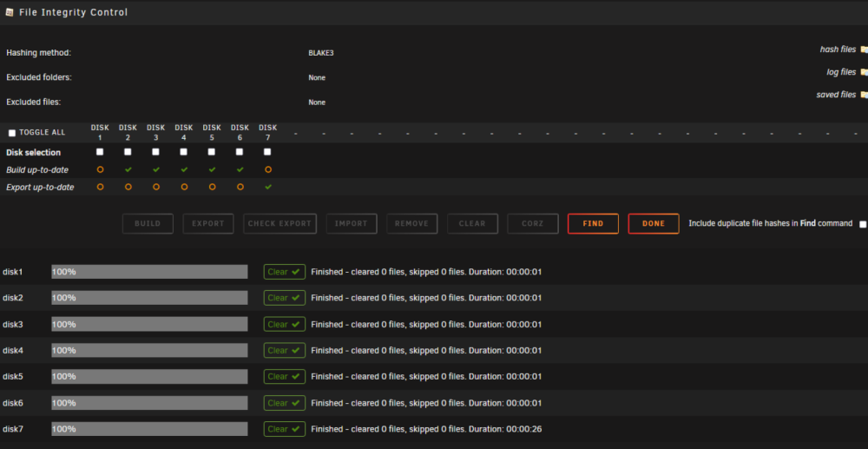Click Export up-to-date status circle for Disk 2
This screenshot has width=868, height=449.
click(128, 187)
